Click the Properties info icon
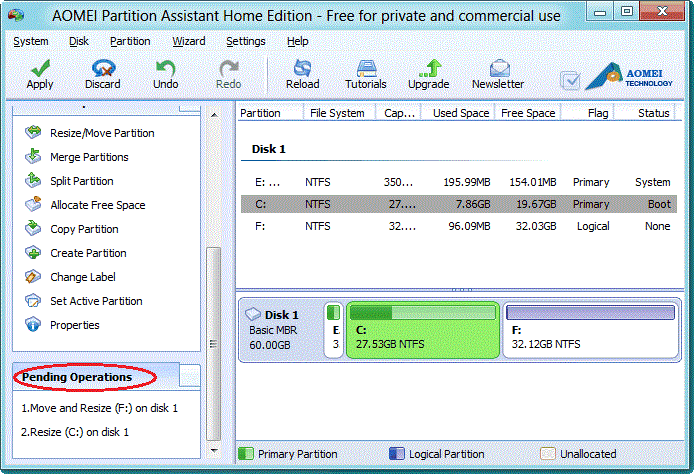Image resolution: width=694 pixels, height=474 pixels. coord(33,324)
